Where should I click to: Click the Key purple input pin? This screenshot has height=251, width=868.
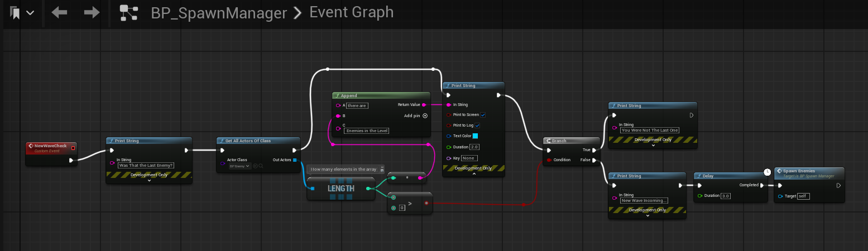point(448,158)
